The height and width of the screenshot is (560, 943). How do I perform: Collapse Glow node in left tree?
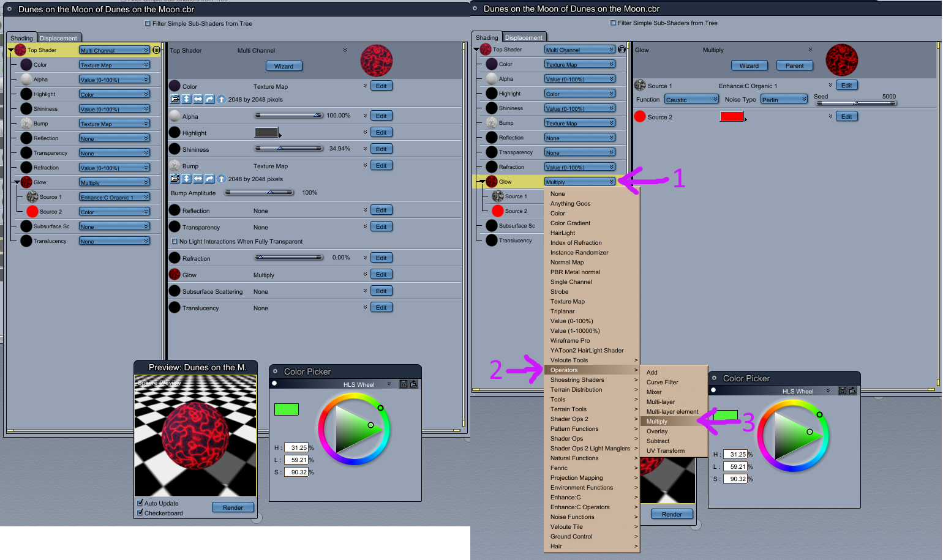point(17,182)
